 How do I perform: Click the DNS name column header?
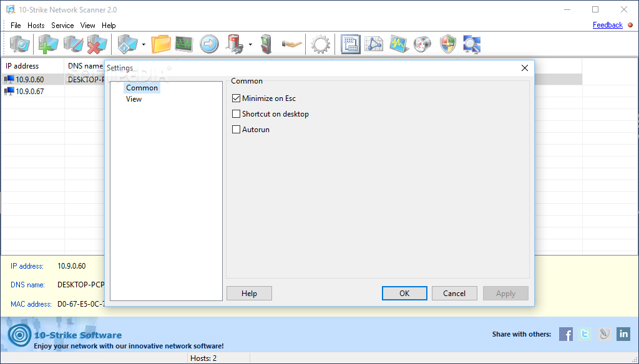pos(85,66)
